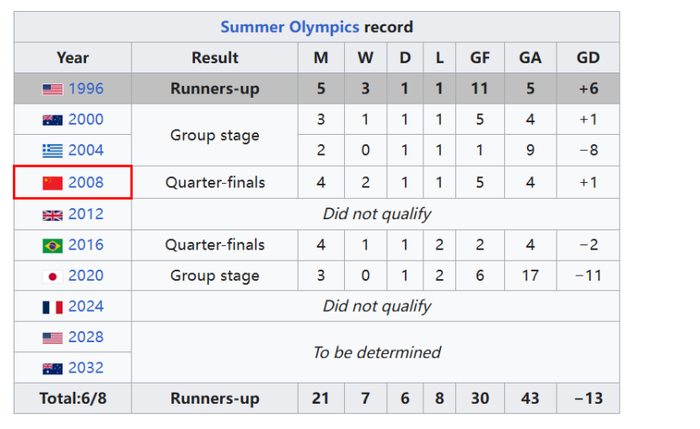Screen dimensions: 700x429
Task: Click the Greece flag beside 2004
Action: point(52,151)
